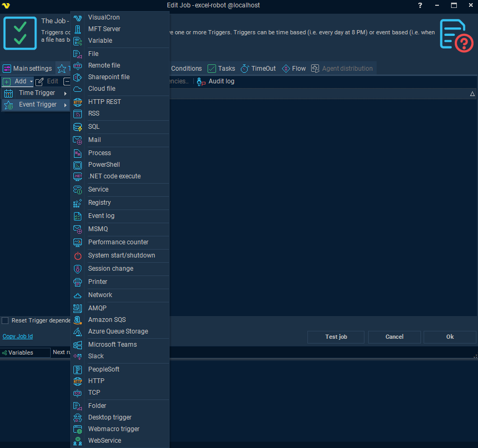The height and width of the screenshot is (448, 478).
Task: Click the MFT Server trigger icon
Action: coord(78,29)
